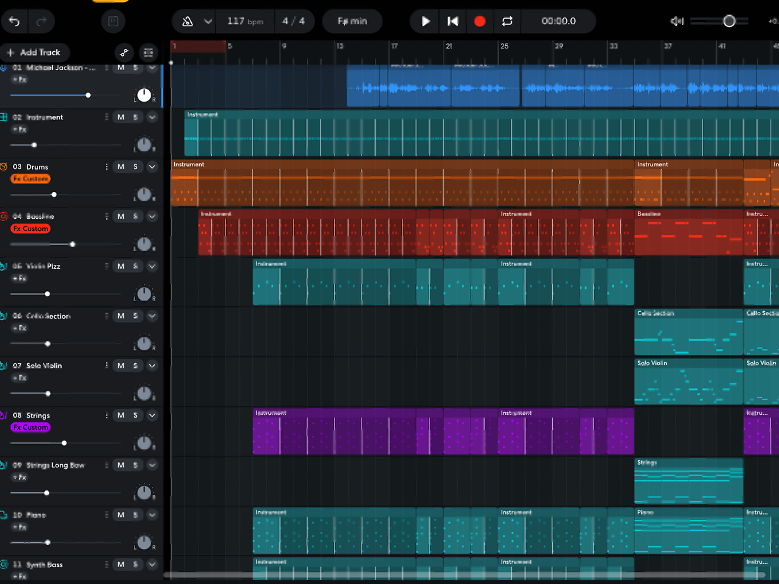Click the undo arrow icon
Viewport: 779px width, 584px height.
tap(14, 21)
